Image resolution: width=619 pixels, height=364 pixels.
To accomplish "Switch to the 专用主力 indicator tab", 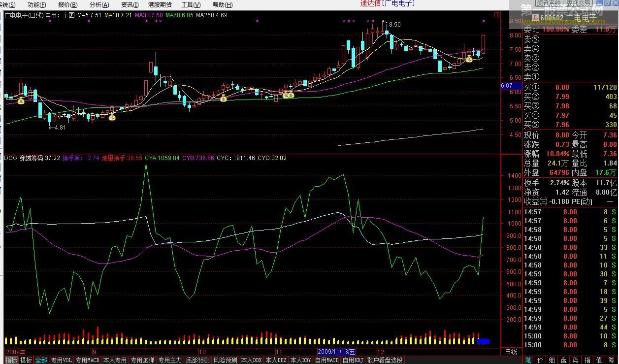I will point(170,360).
